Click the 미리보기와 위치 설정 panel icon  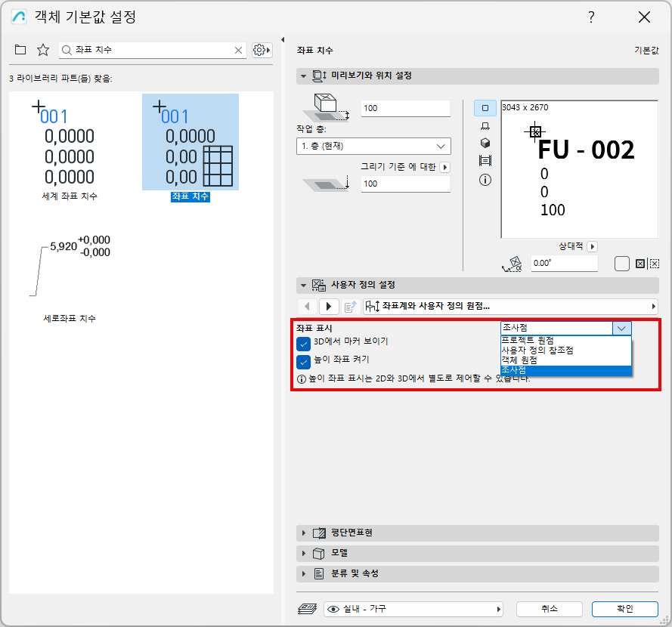pyautogui.click(x=319, y=76)
